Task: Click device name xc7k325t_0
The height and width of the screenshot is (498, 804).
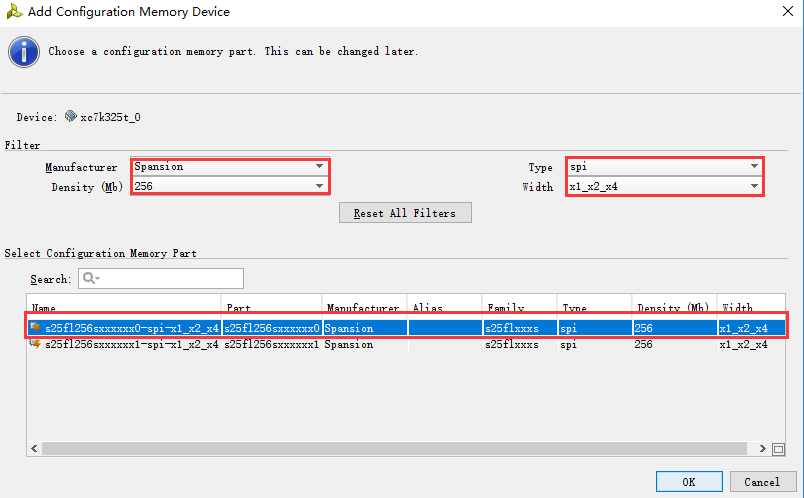Action: (110, 117)
